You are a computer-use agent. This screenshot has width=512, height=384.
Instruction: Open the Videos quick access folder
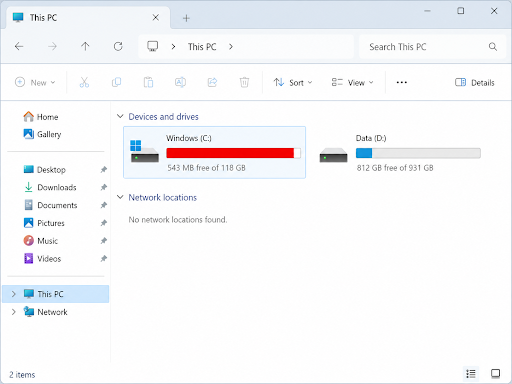tap(42, 259)
